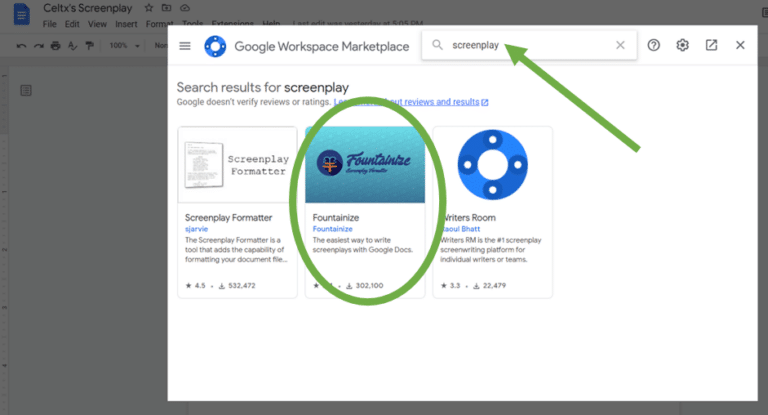This screenshot has width=768, height=415.
Task: Click the spell check toolbar icon
Action: [72, 46]
